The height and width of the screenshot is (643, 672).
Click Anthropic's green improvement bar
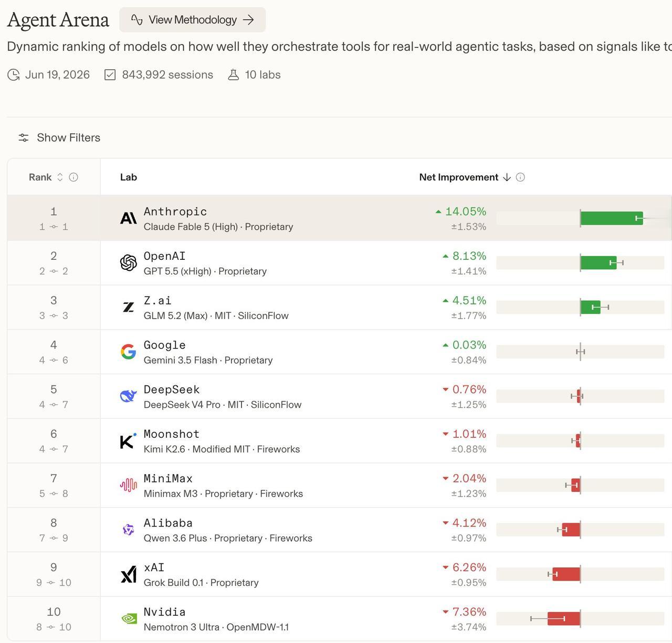pos(612,218)
